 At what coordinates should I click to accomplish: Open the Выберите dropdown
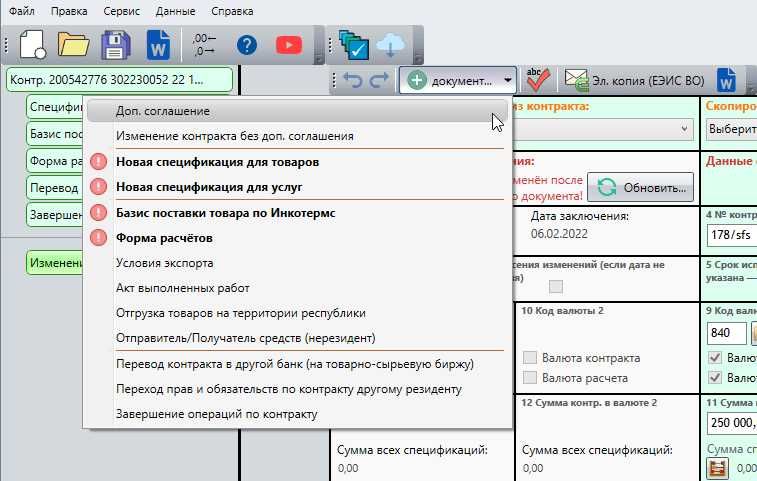[x=731, y=129]
